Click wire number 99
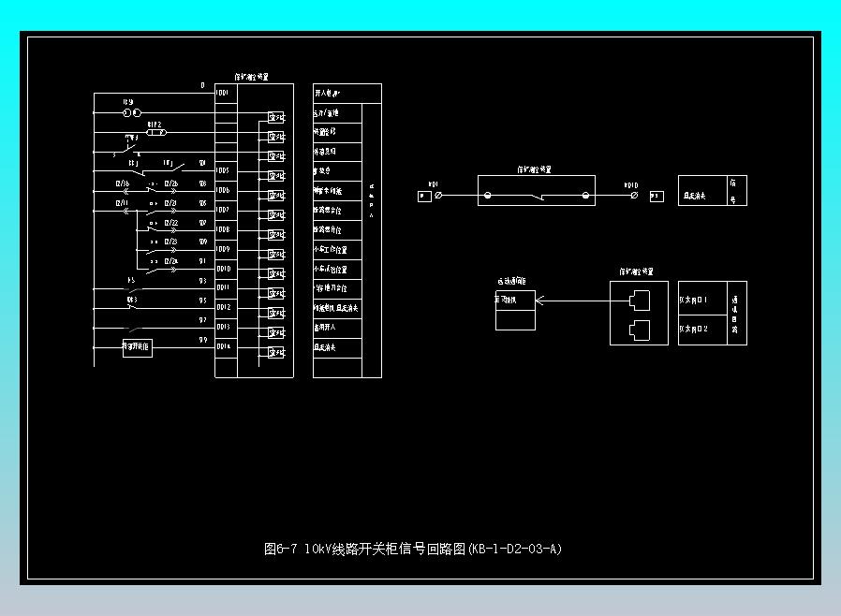 click(202, 340)
